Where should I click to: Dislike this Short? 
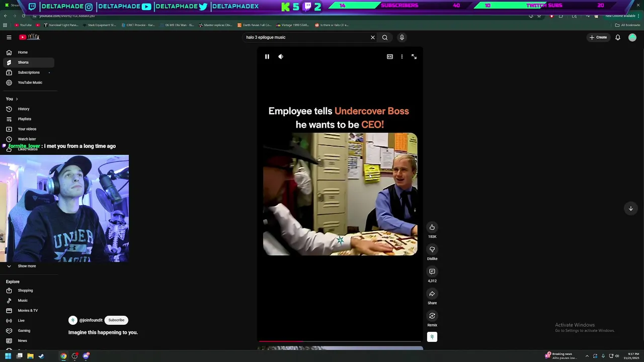click(x=432, y=249)
